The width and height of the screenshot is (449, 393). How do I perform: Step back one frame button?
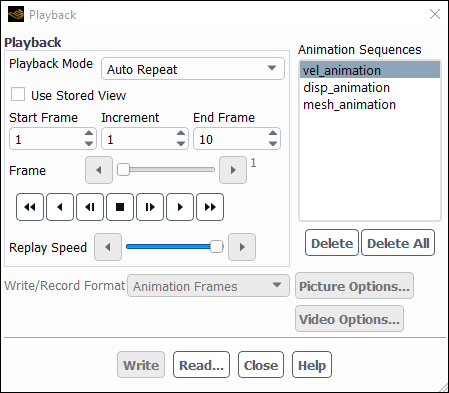point(90,207)
